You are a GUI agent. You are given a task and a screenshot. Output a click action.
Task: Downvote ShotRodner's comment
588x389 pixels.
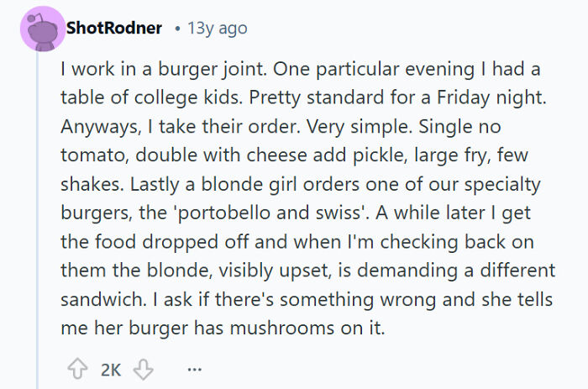point(142,369)
